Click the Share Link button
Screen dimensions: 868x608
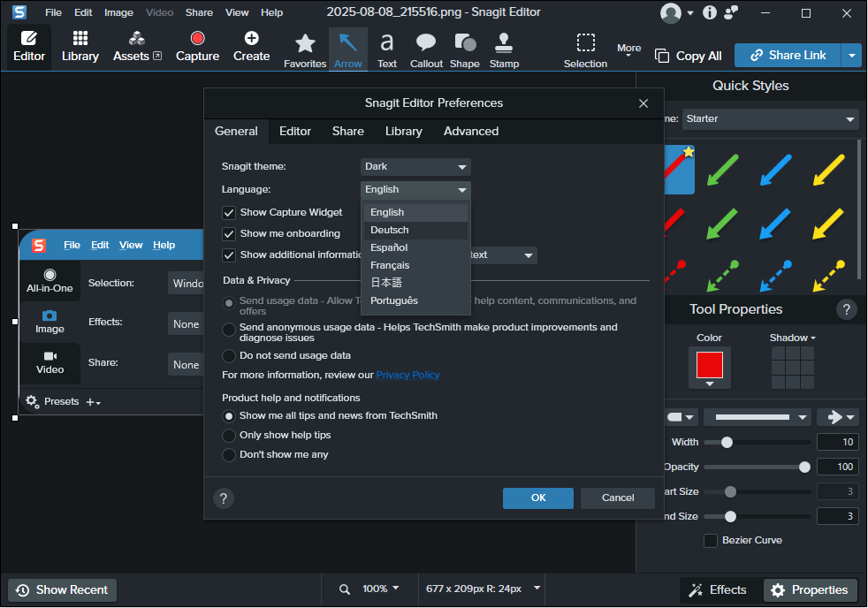click(788, 56)
